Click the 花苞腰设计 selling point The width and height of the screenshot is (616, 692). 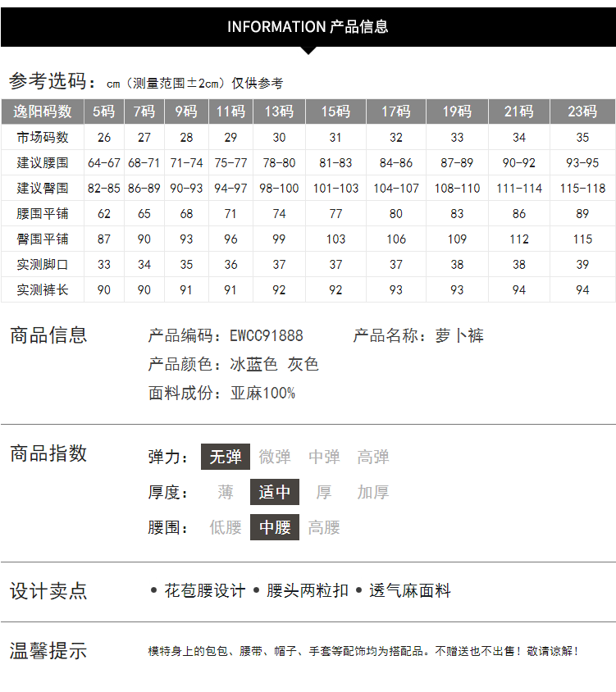pos(205,590)
